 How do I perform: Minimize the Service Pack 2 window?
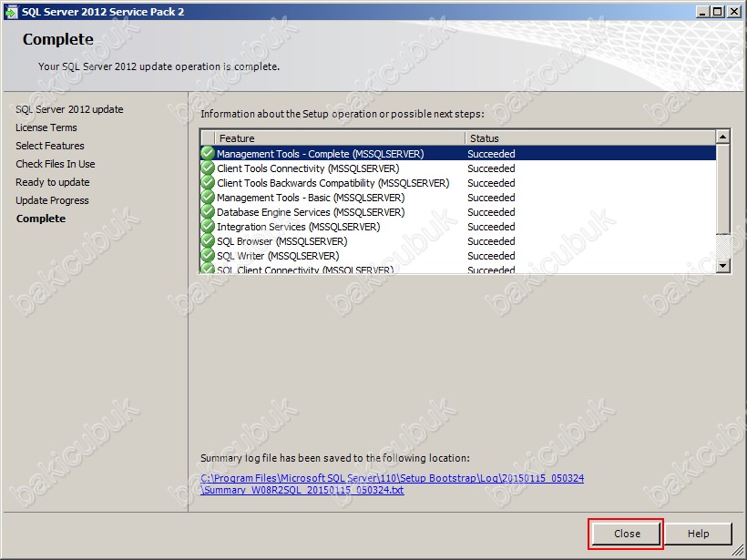(701, 12)
